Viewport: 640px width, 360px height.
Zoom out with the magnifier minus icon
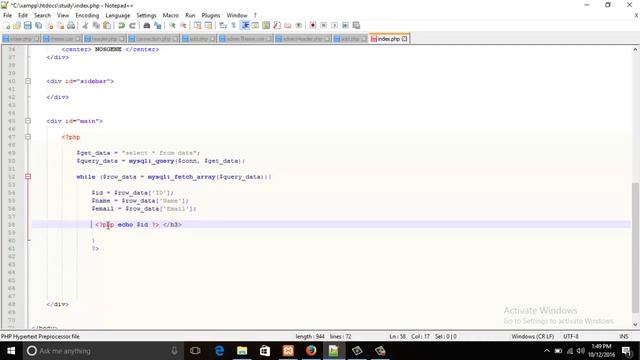point(183,25)
